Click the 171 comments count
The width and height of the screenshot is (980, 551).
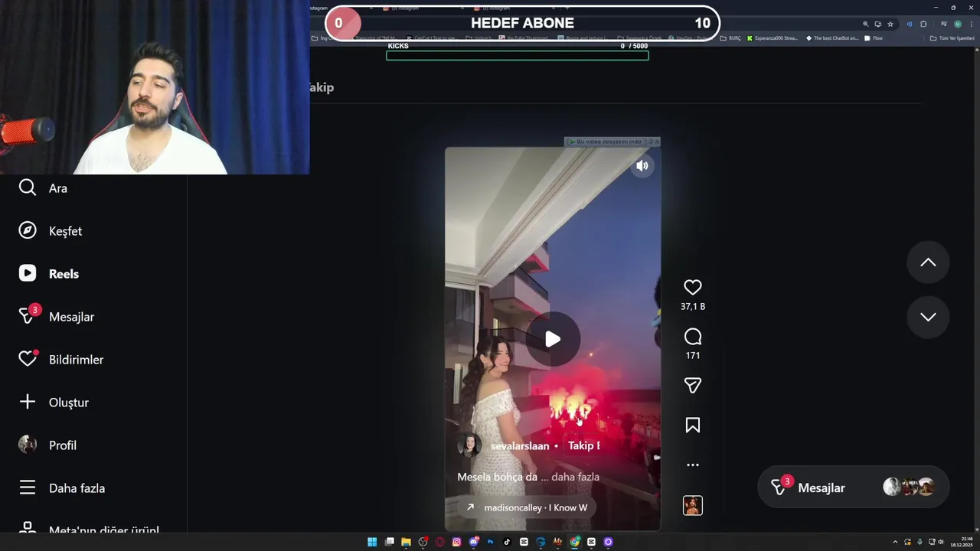(x=693, y=356)
